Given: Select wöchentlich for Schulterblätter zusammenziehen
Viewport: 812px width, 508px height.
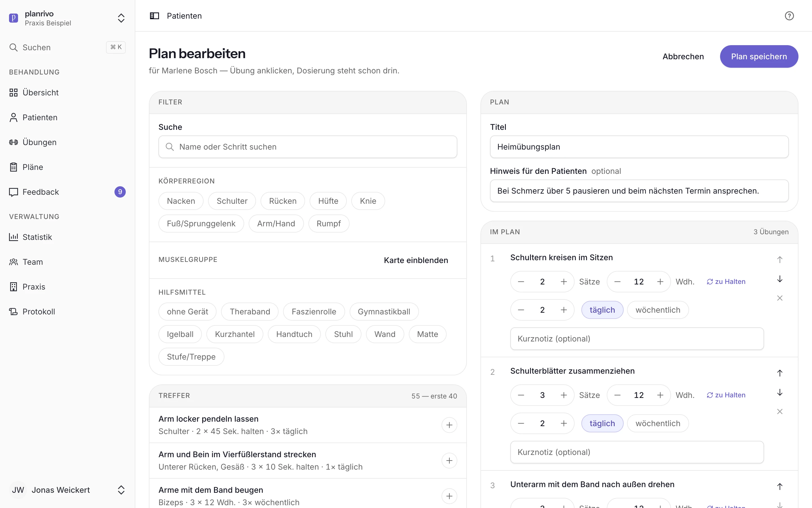Looking at the screenshot, I should tap(658, 423).
